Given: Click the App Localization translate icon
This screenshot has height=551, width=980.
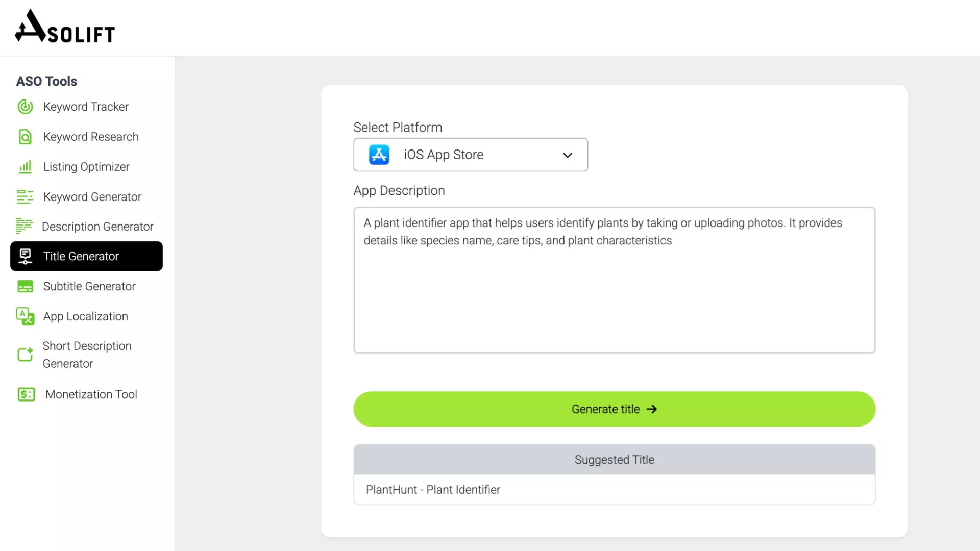Looking at the screenshot, I should (25, 316).
